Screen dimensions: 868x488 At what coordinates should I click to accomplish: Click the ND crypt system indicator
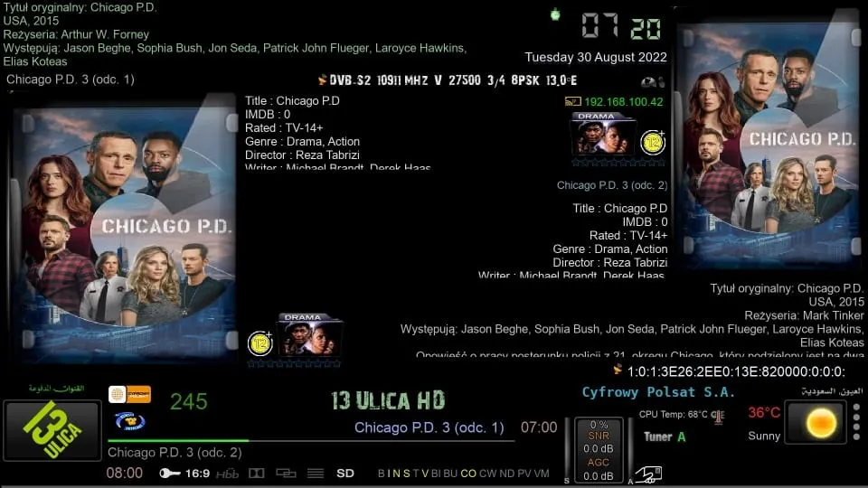506,474
